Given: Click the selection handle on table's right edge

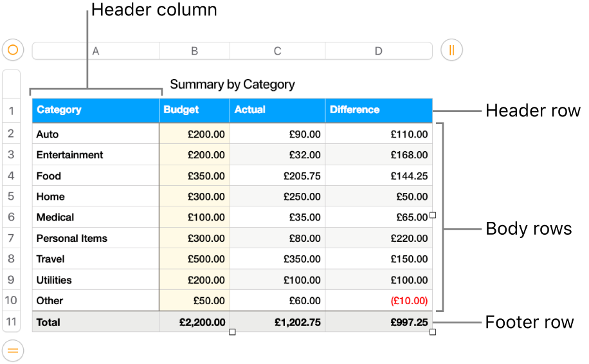Looking at the screenshot, I should click(433, 215).
